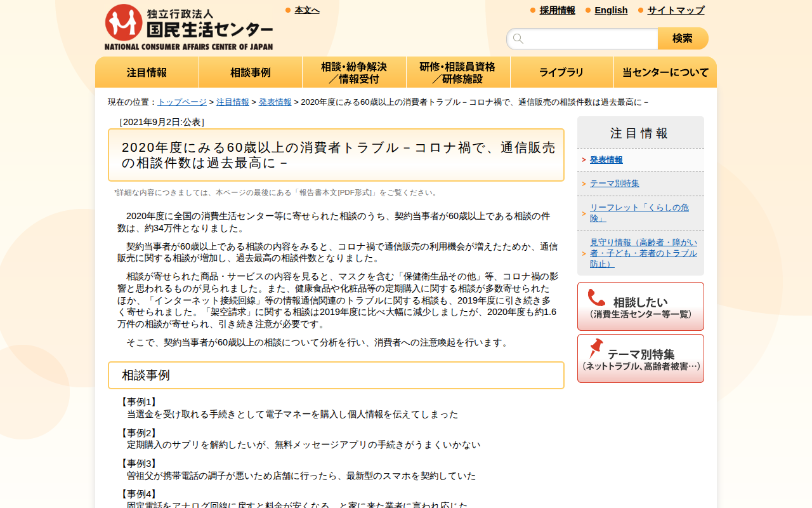812x508 pixels.
Task: Open the サイトマップ page
Action: pyautogui.click(x=674, y=10)
